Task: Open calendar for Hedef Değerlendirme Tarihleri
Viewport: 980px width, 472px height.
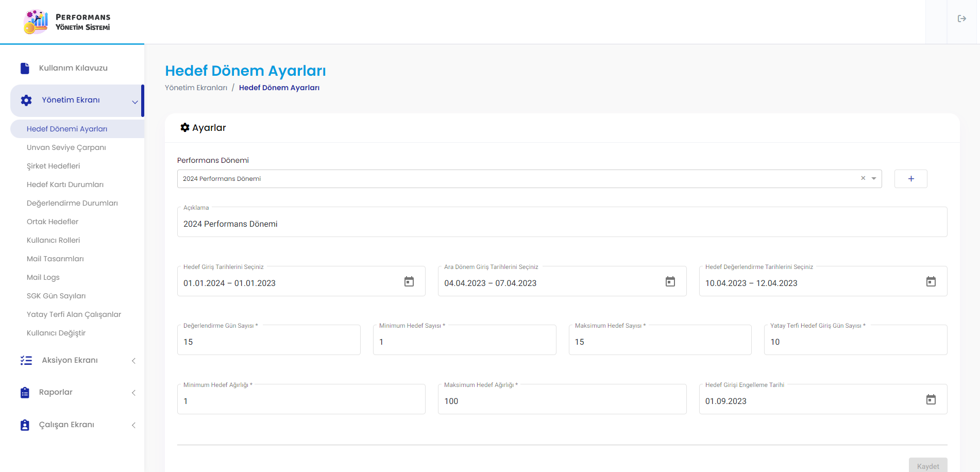Action: (931, 281)
